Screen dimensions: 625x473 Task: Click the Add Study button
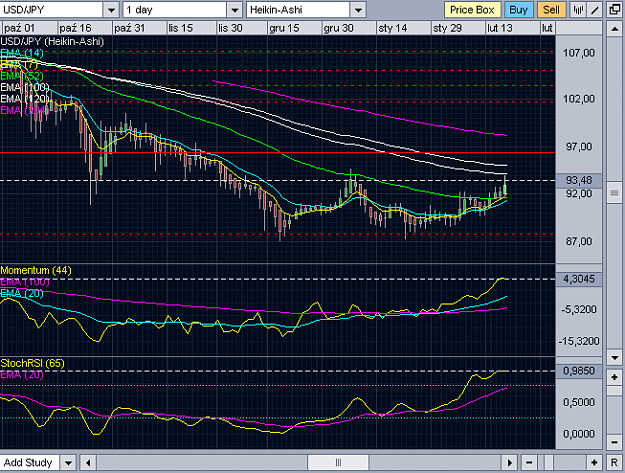[29, 463]
